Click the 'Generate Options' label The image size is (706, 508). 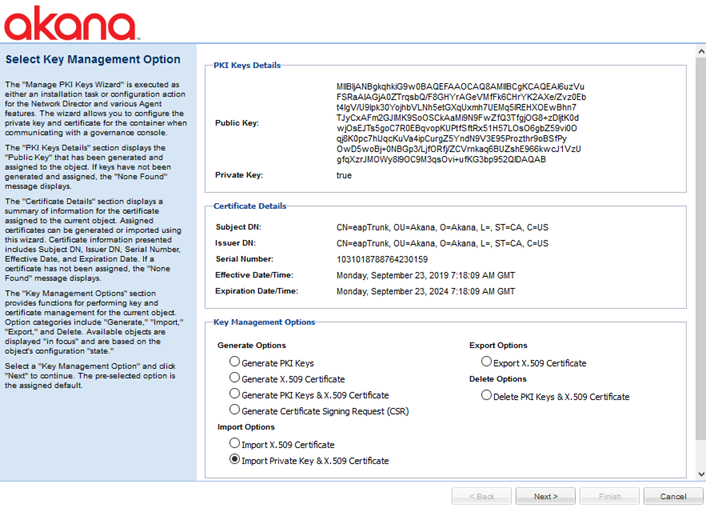tap(252, 345)
